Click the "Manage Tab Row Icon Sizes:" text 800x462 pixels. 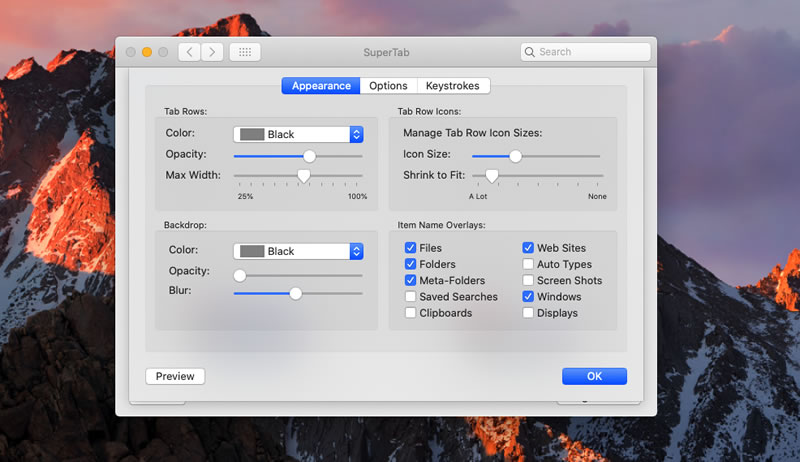pos(472,133)
